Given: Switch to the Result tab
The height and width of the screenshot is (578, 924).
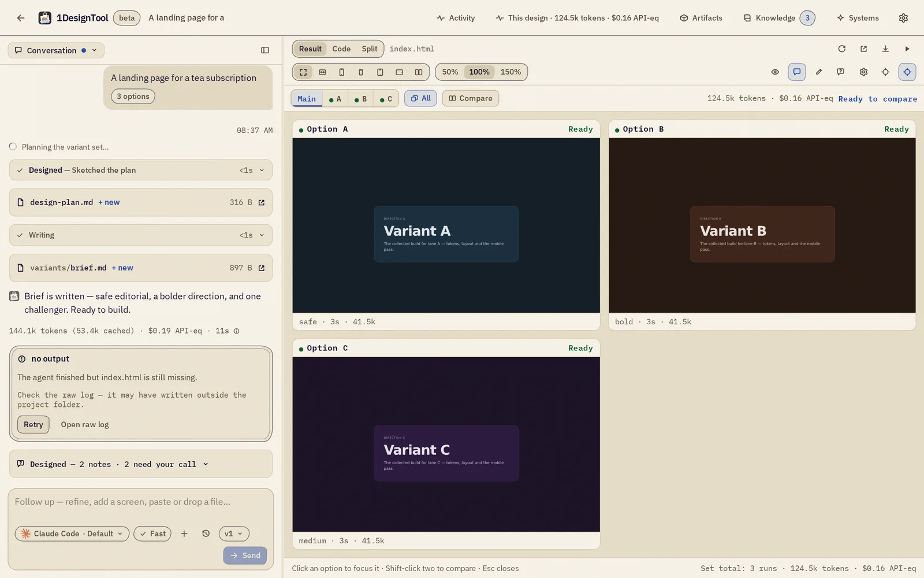Looking at the screenshot, I should click(310, 49).
